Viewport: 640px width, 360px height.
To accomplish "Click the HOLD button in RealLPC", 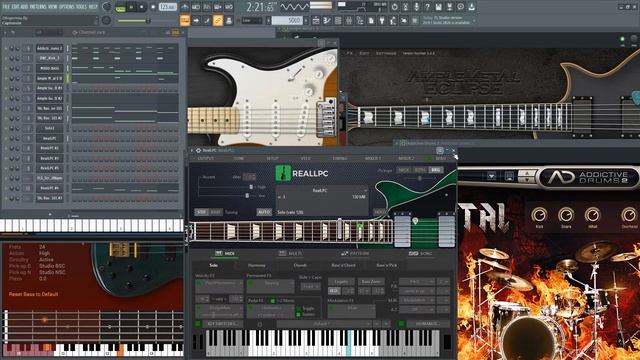I will [380, 212].
